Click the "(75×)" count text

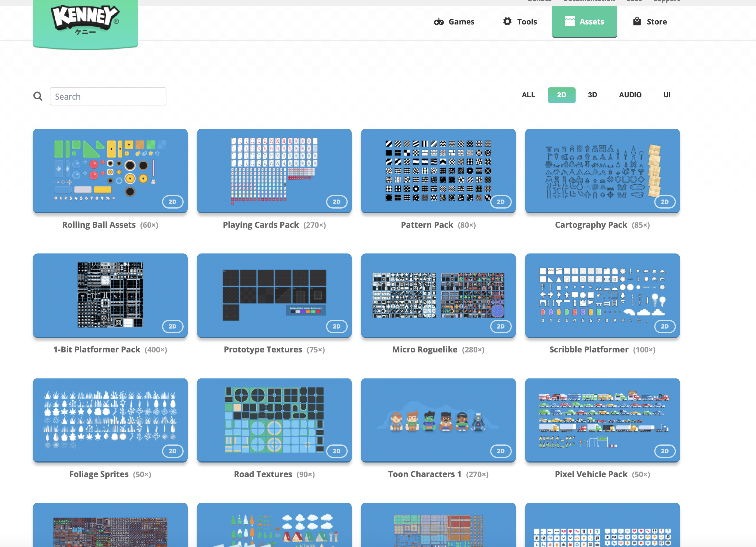click(316, 350)
